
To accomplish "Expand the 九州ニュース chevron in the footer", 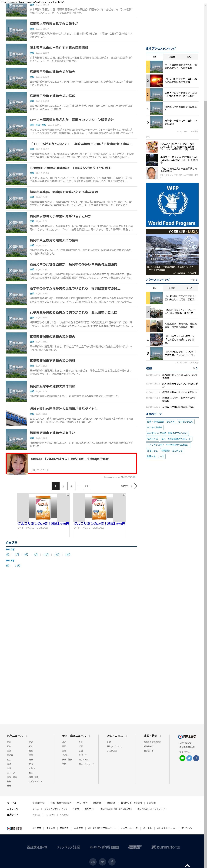I will (x=26, y=736).
